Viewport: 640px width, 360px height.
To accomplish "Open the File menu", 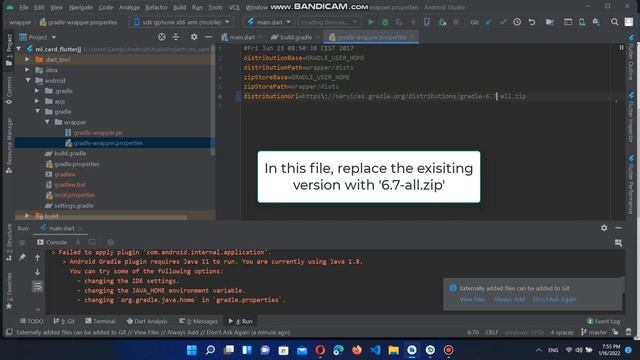I will click(24, 7).
